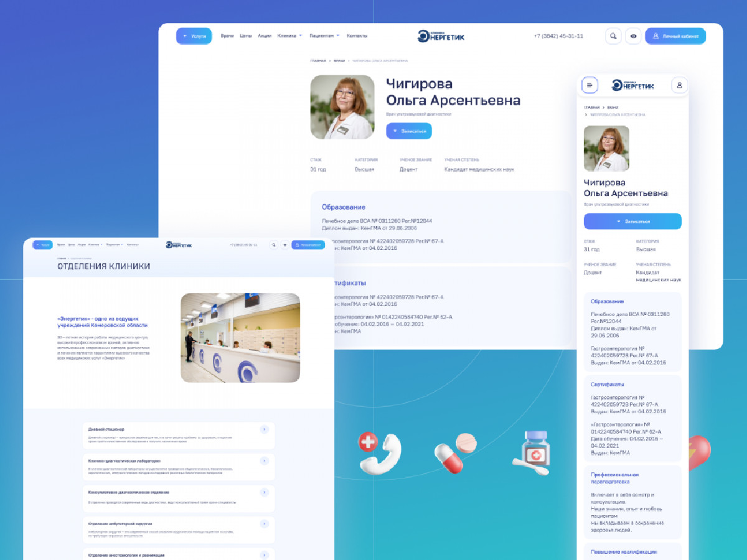Expand the Консультативно-диагностическое отделение section

point(264,492)
